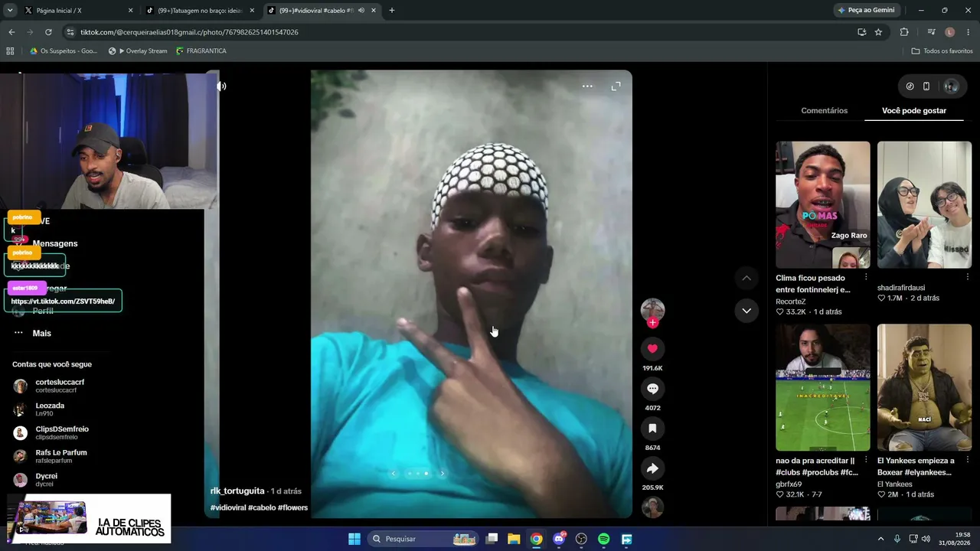Image resolution: width=980 pixels, height=551 pixels.
Task: Reload the TikTok page
Action: pyautogui.click(x=48, y=32)
